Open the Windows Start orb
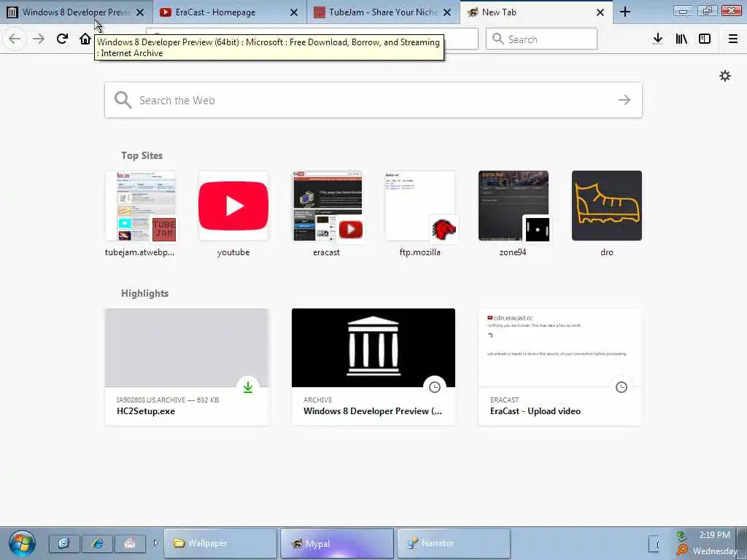This screenshot has width=747, height=560. click(22, 543)
